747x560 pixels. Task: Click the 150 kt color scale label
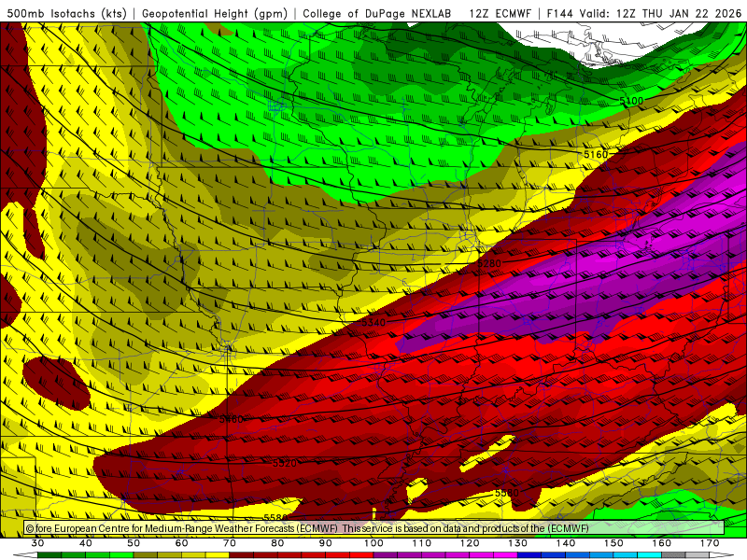click(614, 543)
